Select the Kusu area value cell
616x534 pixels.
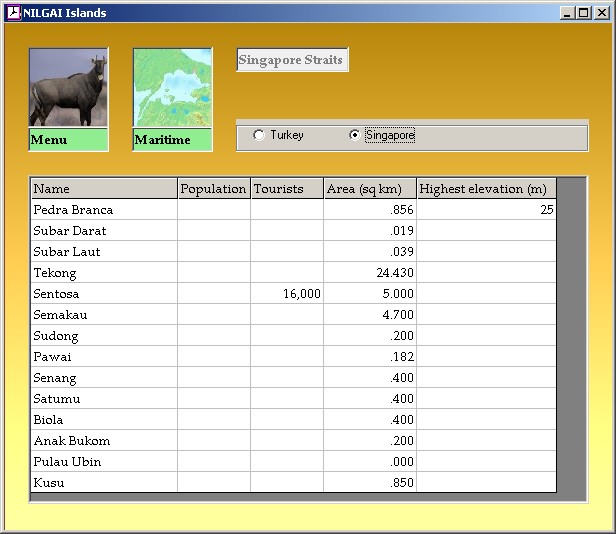[369, 483]
